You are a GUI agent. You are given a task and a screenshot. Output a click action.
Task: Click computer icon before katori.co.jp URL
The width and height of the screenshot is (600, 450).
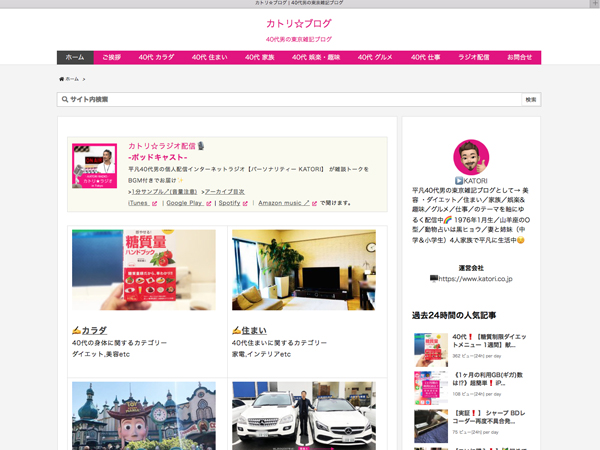(434, 278)
